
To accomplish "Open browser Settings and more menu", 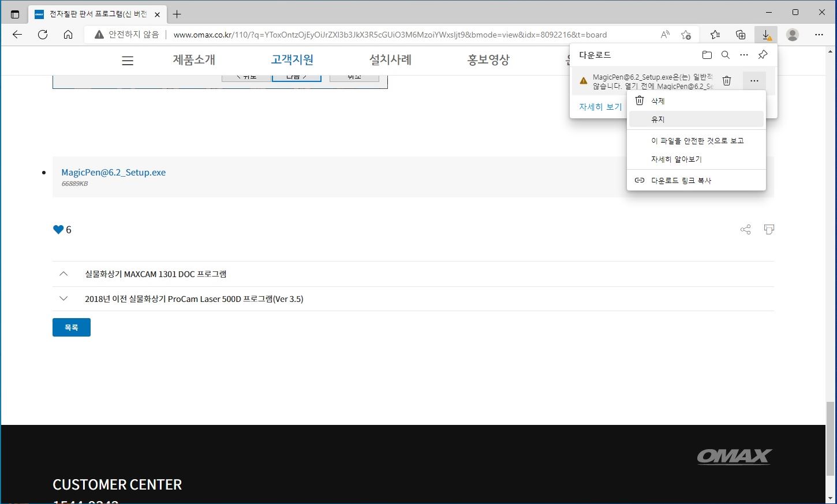I will tap(819, 35).
